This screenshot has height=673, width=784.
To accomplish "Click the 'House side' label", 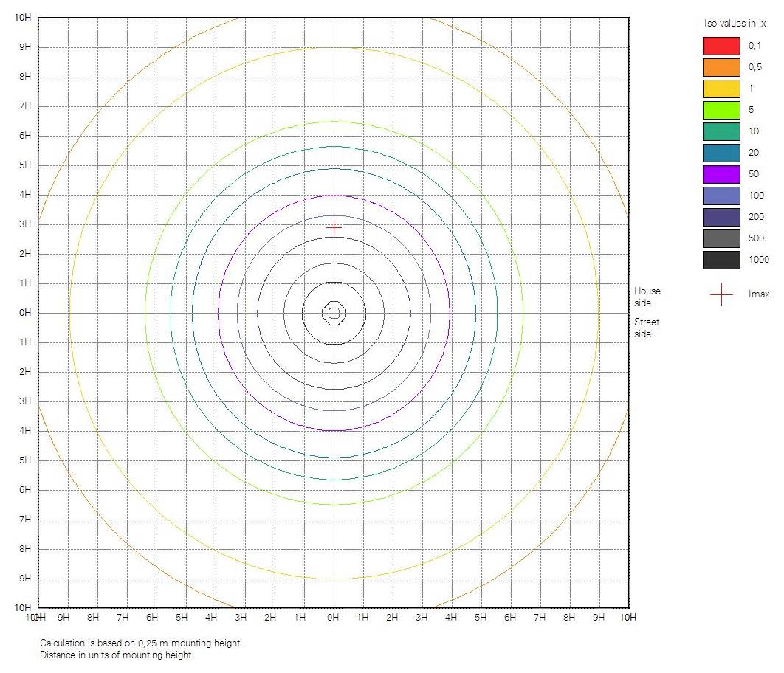I will pos(647,297).
